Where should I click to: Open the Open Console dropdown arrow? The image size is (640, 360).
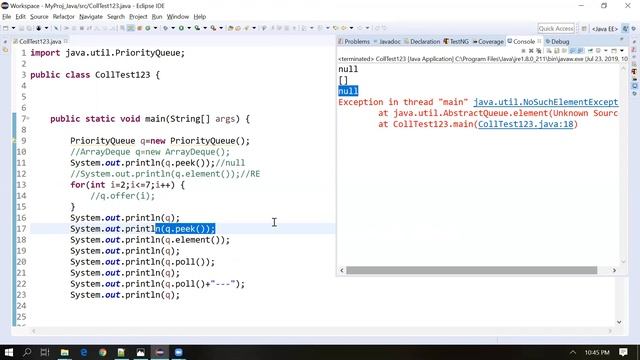click(x=622, y=51)
